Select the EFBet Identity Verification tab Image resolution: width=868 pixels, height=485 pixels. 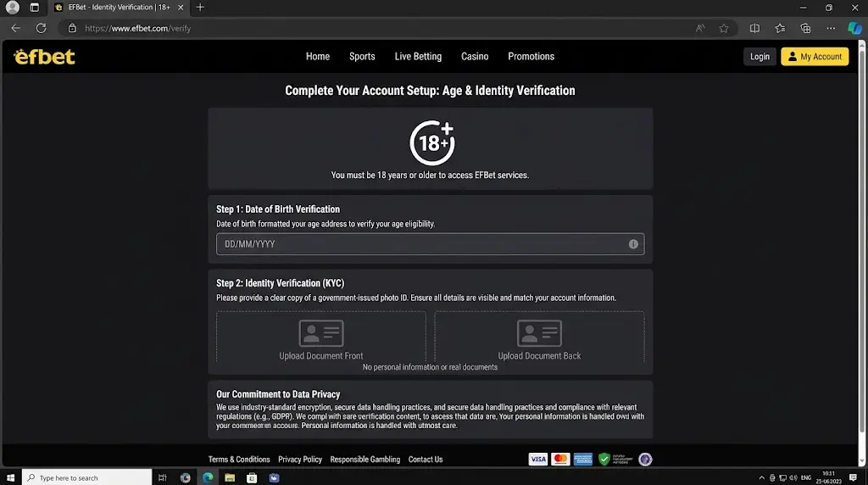click(x=119, y=7)
